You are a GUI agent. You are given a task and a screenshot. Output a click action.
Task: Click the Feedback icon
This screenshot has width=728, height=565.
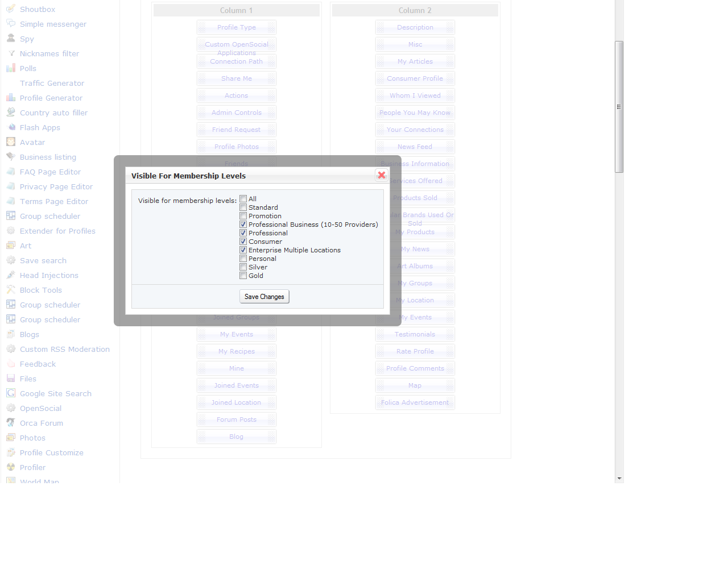pyautogui.click(x=11, y=364)
